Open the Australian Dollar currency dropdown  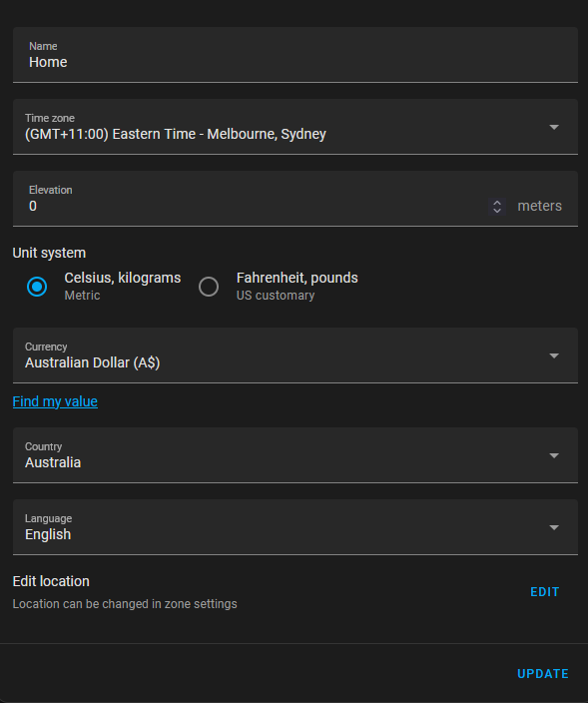coord(295,355)
